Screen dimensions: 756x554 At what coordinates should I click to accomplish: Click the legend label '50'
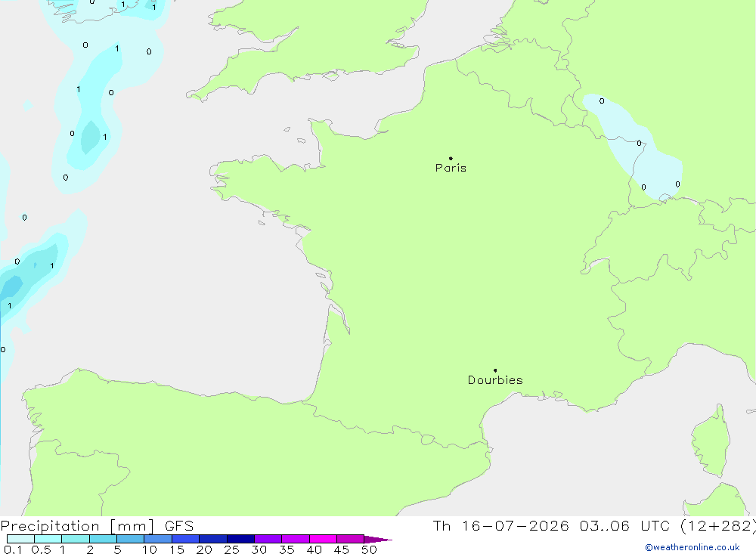click(369, 549)
